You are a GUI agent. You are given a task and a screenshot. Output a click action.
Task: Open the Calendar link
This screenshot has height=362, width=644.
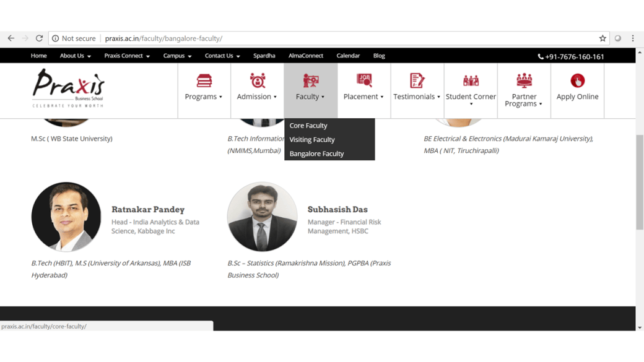click(x=348, y=56)
